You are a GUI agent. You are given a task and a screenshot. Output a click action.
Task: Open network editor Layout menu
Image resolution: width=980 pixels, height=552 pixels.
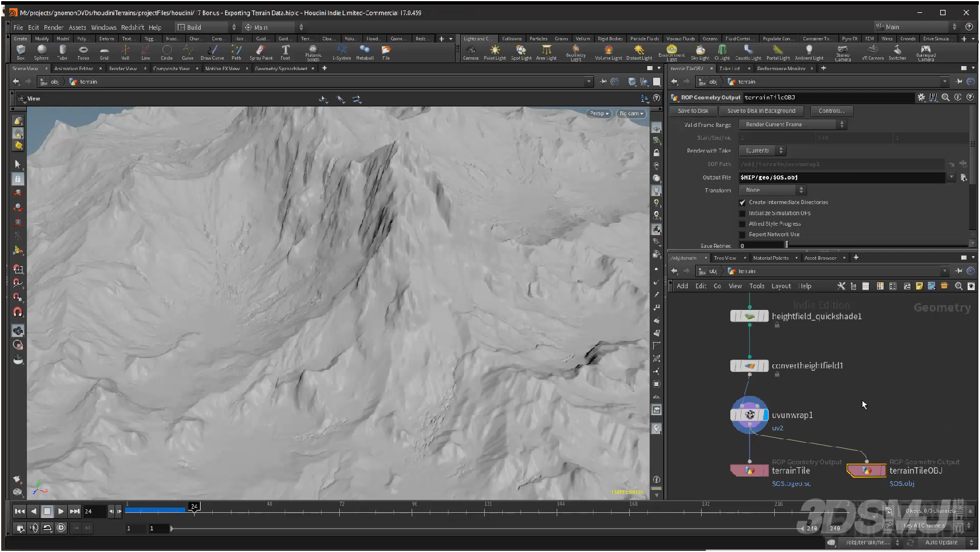click(781, 286)
